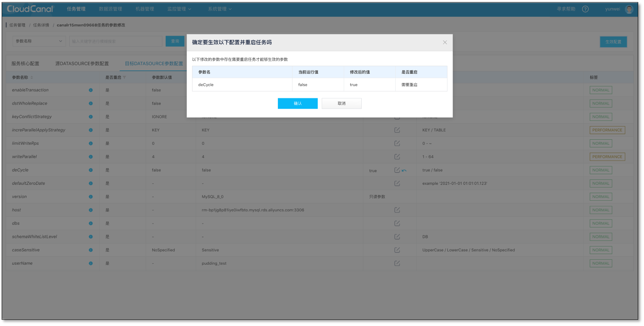This screenshot has height=326, width=644.
Task: Click the keyword search input field
Action: pyautogui.click(x=116, y=41)
